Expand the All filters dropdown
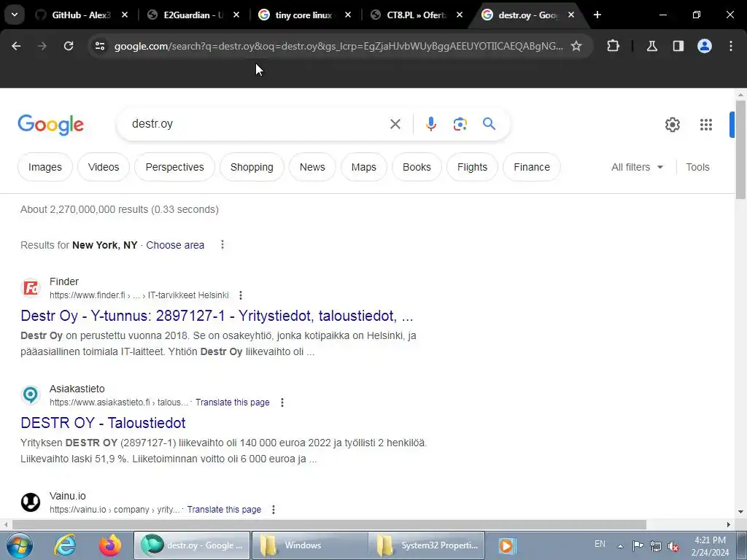The image size is (747, 560). (637, 167)
